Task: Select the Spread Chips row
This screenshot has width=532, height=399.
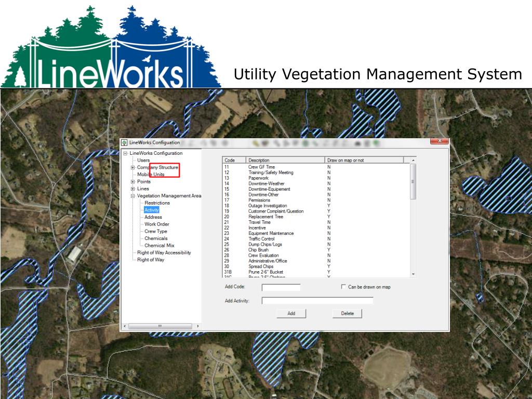Action: coord(316,267)
